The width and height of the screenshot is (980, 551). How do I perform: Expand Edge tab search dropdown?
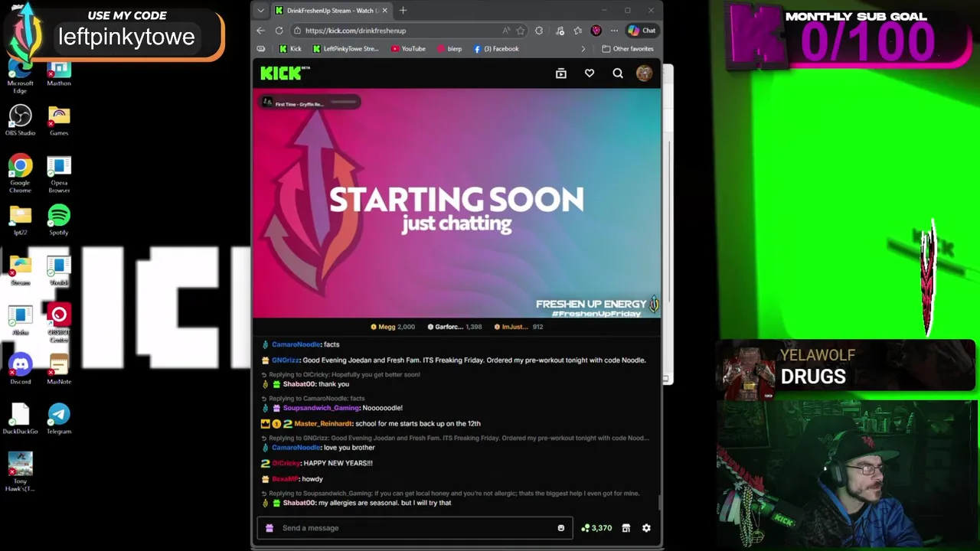pos(260,11)
